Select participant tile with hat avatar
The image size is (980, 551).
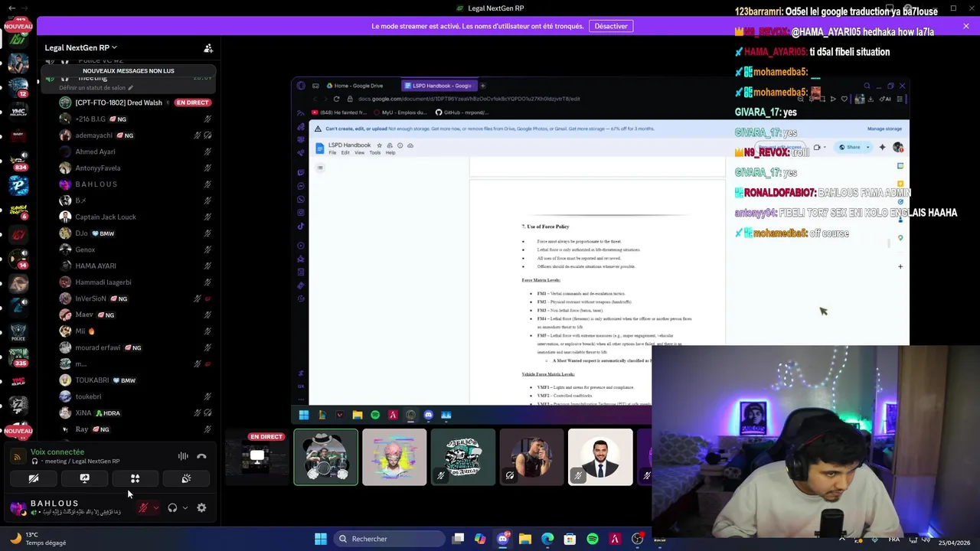click(325, 457)
